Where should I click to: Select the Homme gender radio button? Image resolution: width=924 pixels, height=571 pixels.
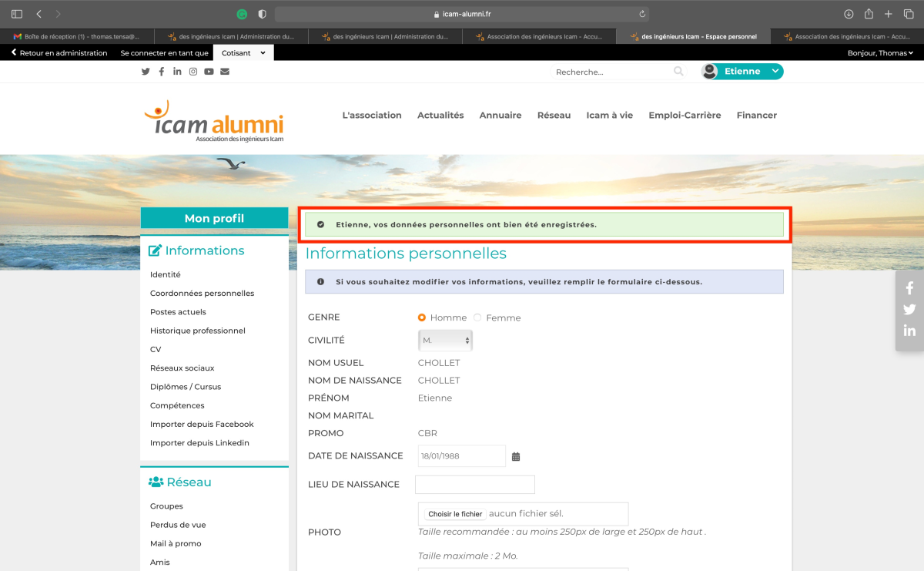pyautogui.click(x=422, y=317)
